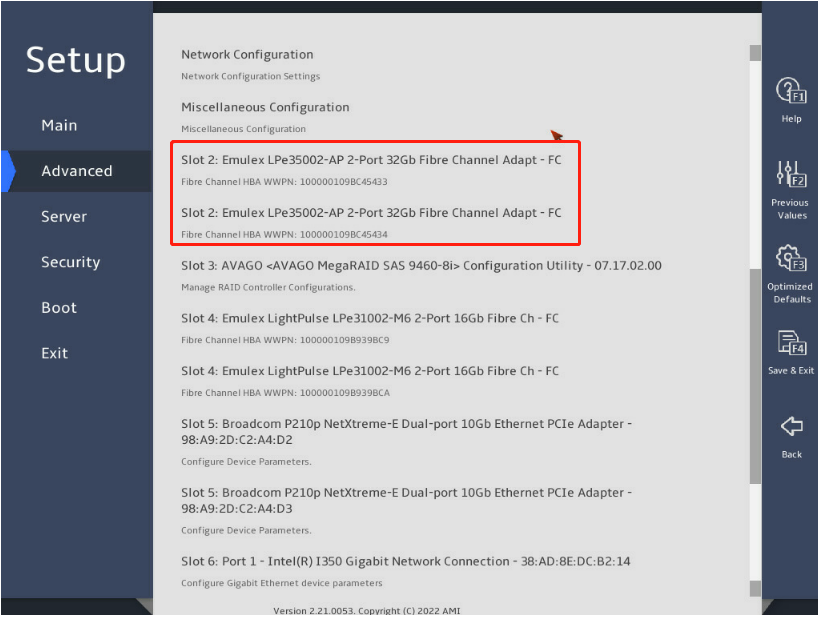Open Network Configuration settings
This screenshot has width=818, height=617.
(x=247, y=54)
